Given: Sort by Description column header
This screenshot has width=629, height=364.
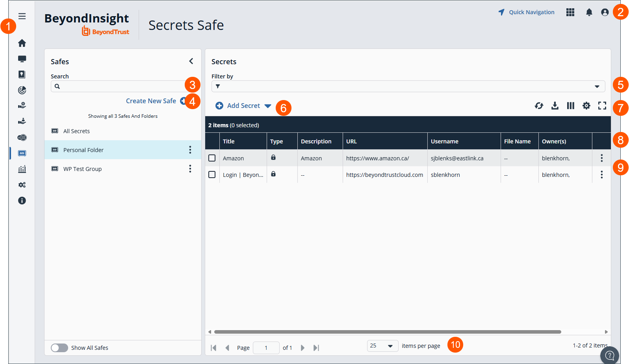Looking at the screenshot, I should tap(320, 141).
